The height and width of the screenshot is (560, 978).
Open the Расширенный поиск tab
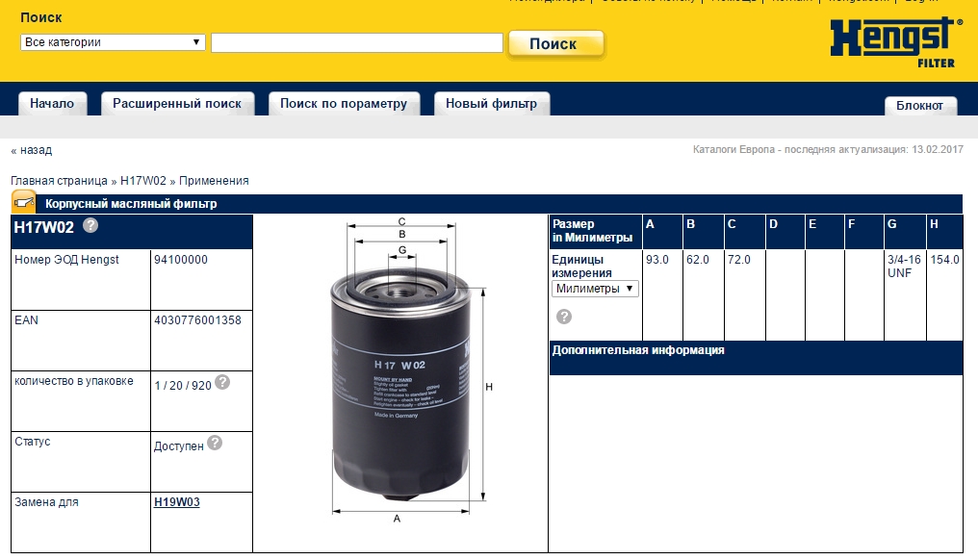point(177,104)
